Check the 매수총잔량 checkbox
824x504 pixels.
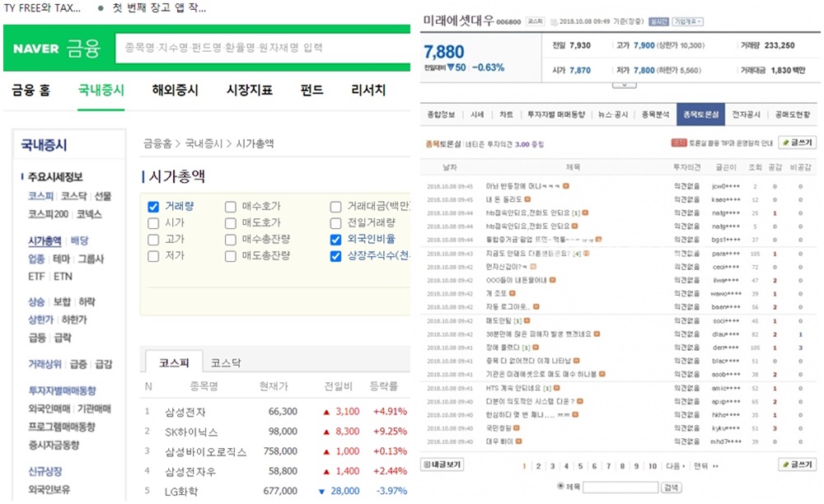(230, 240)
